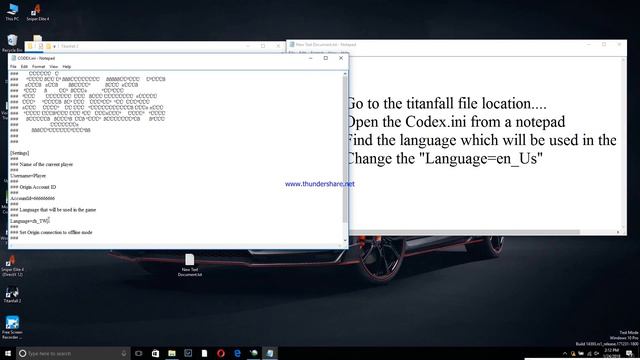Select the Recycle Bin desktop icon
This screenshot has width=640, height=360.
coord(12,43)
